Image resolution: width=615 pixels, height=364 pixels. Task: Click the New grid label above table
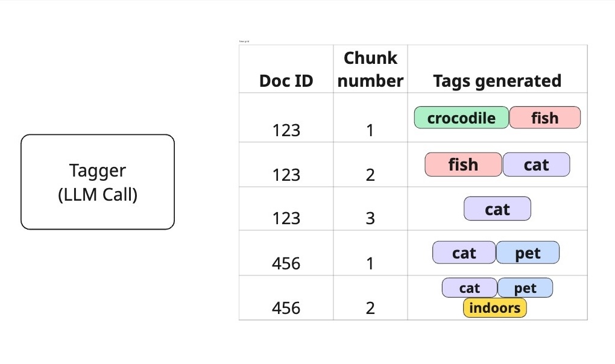(244, 41)
